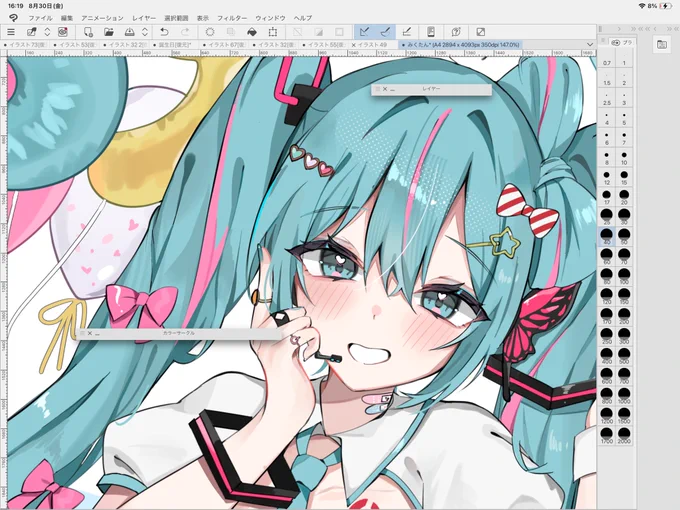Toggle Snap to Special Ruler
Image resolution: width=680 pixels, height=510 pixels.
pos(385,32)
